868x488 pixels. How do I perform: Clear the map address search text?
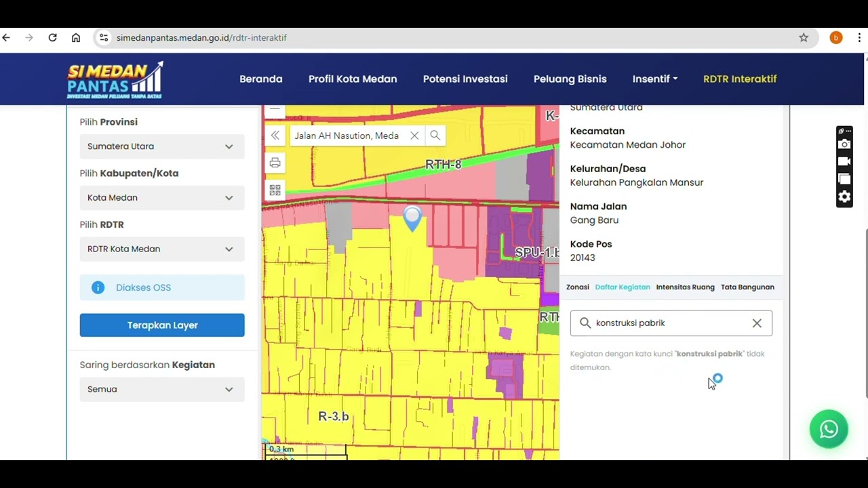point(414,136)
